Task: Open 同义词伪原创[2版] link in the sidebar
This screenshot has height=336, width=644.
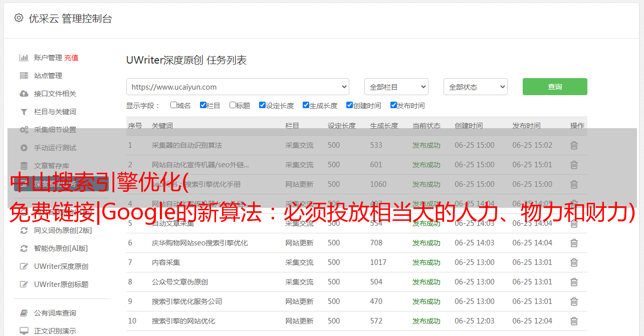Action: pos(63,230)
